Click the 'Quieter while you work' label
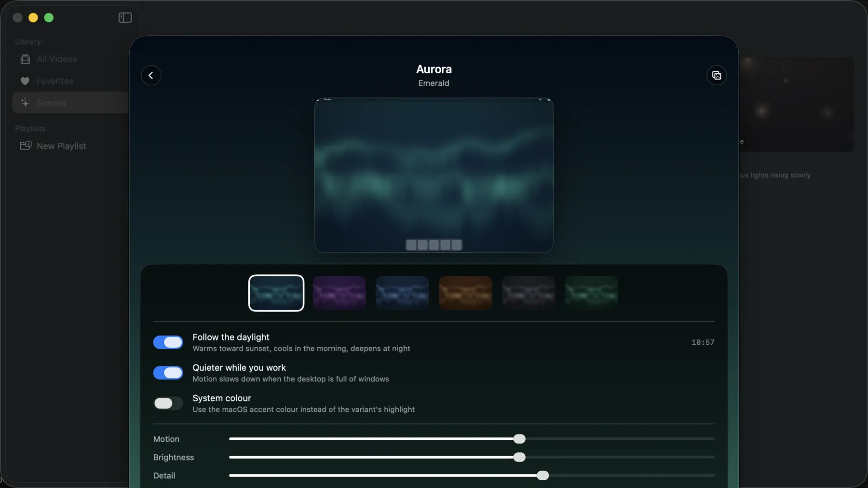 click(239, 367)
